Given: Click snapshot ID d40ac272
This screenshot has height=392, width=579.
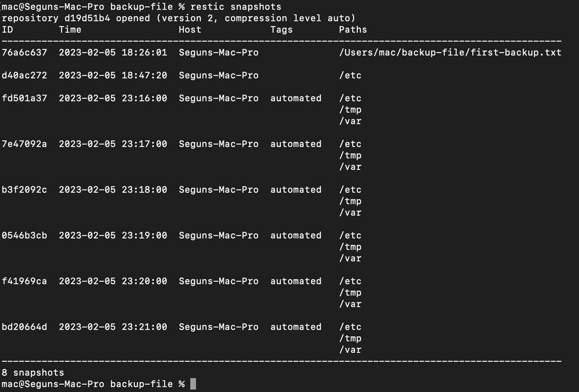Looking at the screenshot, I should tap(24, 76).
